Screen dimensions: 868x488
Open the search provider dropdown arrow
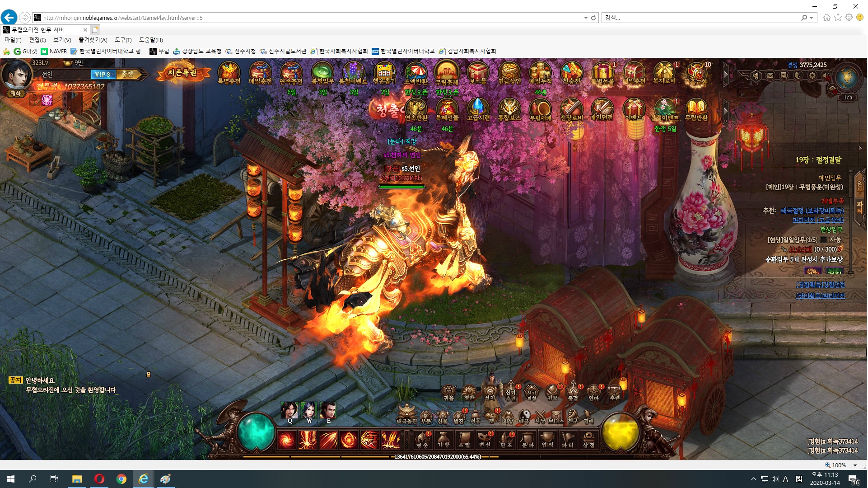click(812, 18)
